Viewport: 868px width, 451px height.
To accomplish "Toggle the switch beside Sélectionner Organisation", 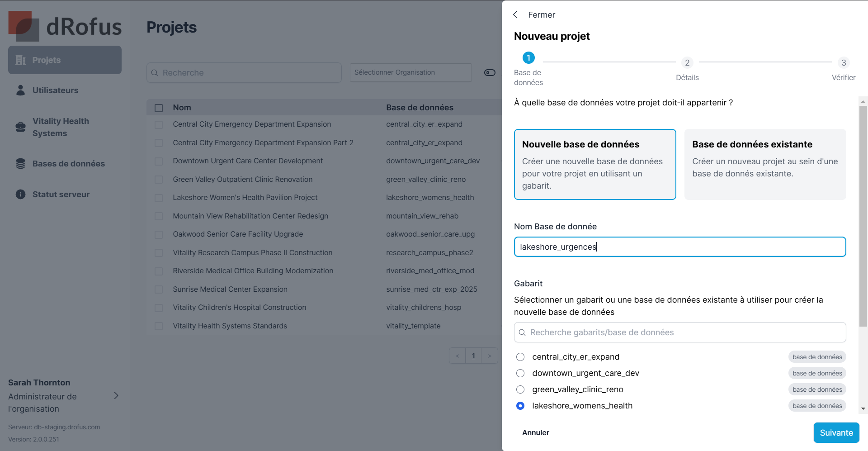I will 490,73.
